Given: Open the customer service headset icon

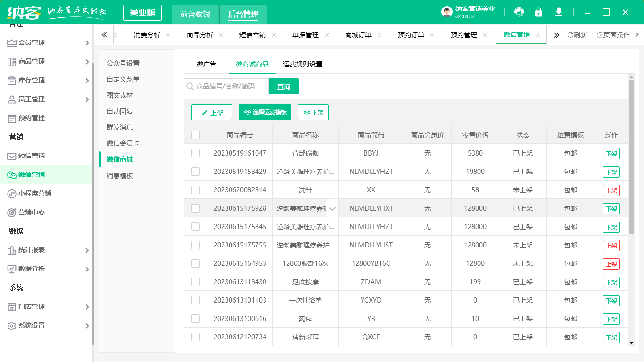Looking at the screenshot, I should [x=519, y=12].
